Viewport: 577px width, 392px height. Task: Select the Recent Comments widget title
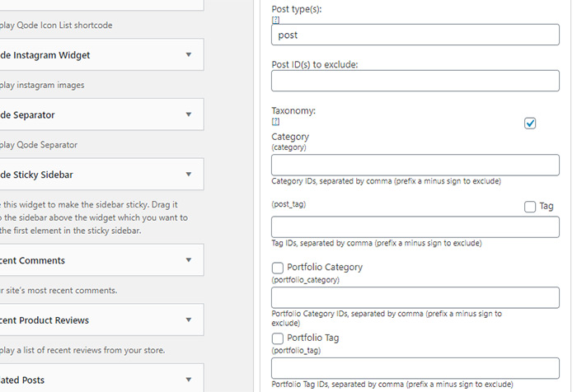tap(32, 260)
